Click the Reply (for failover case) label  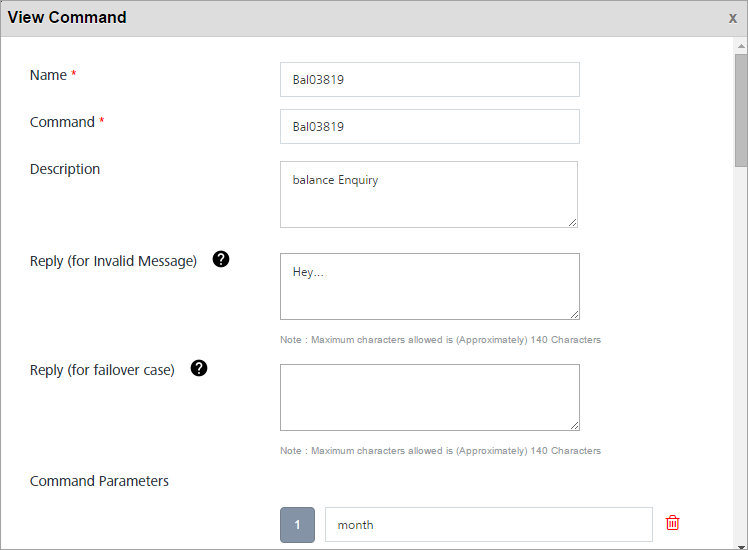pyautogui.click(x=103, y=370)
